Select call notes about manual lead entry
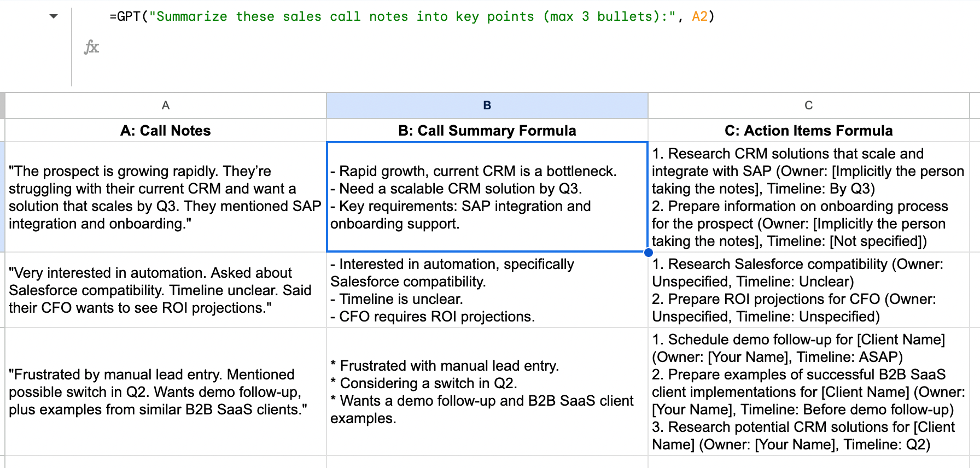 point(166,392)
